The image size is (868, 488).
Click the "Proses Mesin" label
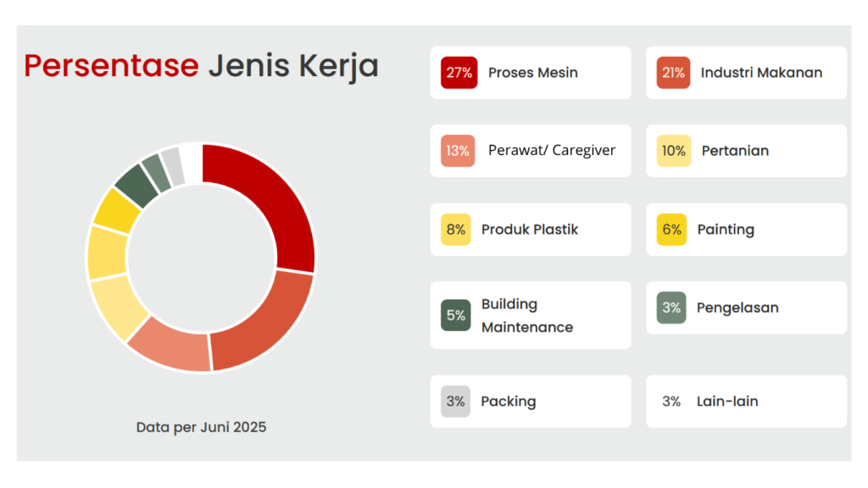pyautogui.click(x=533, y=73)
